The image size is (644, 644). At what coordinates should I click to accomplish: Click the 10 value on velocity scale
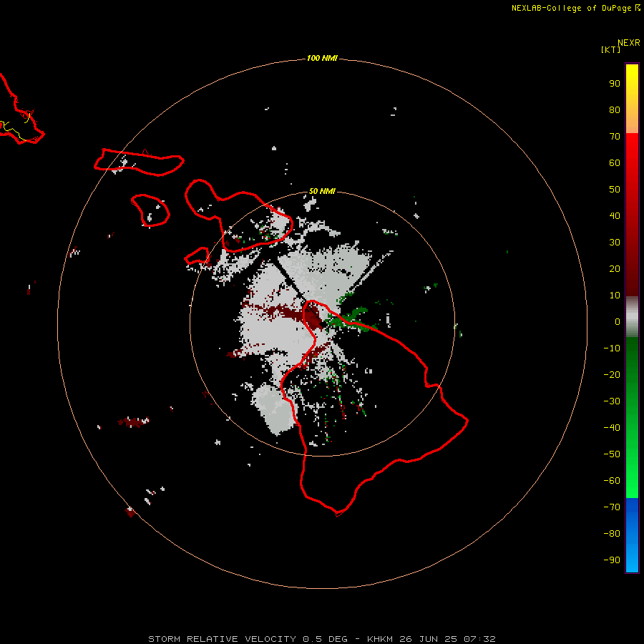tap(615, 296)
